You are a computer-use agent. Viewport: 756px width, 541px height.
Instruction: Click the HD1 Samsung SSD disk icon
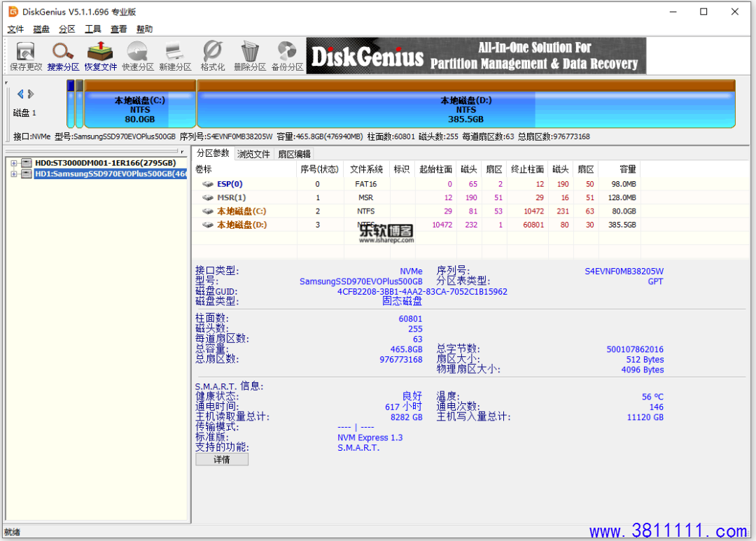(27, 174)
